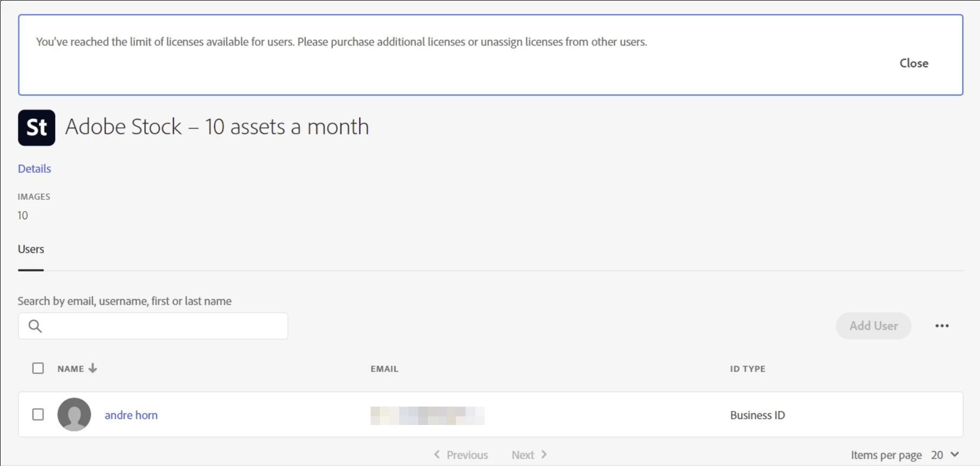Image resolution: width=980 pixels, height=466 pixels.
Task: Click the Previous page chevron
Action: tap(437, 455)
